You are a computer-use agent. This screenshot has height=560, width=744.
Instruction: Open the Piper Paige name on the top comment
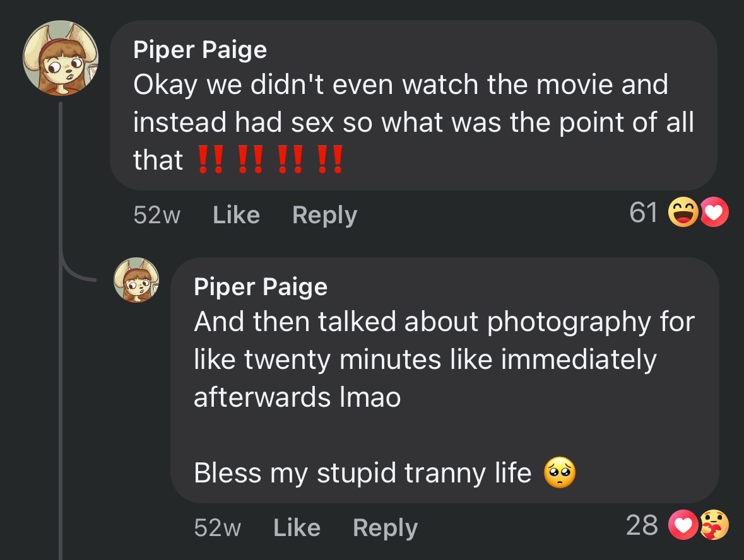200,50
